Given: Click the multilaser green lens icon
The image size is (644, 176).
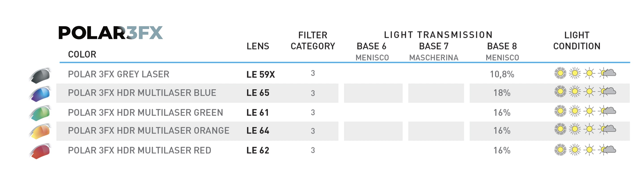Looking at the screenshot, I should pos(40,113).
